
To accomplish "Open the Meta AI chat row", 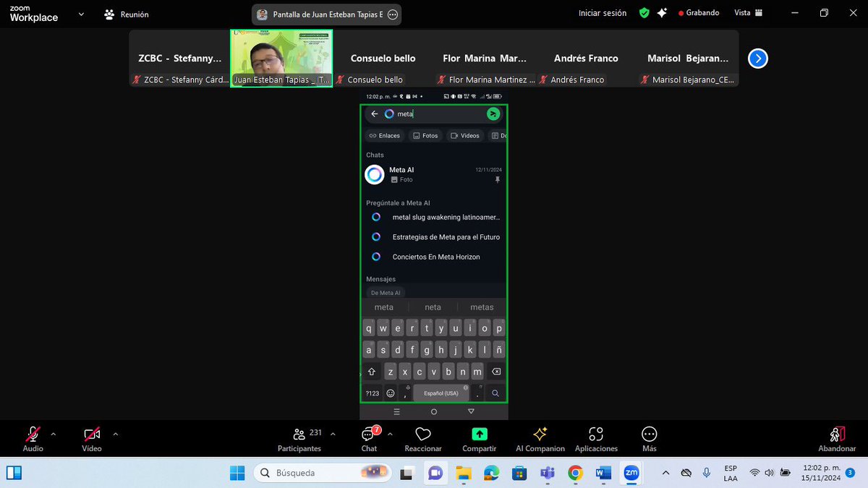I will click(434, 174).
